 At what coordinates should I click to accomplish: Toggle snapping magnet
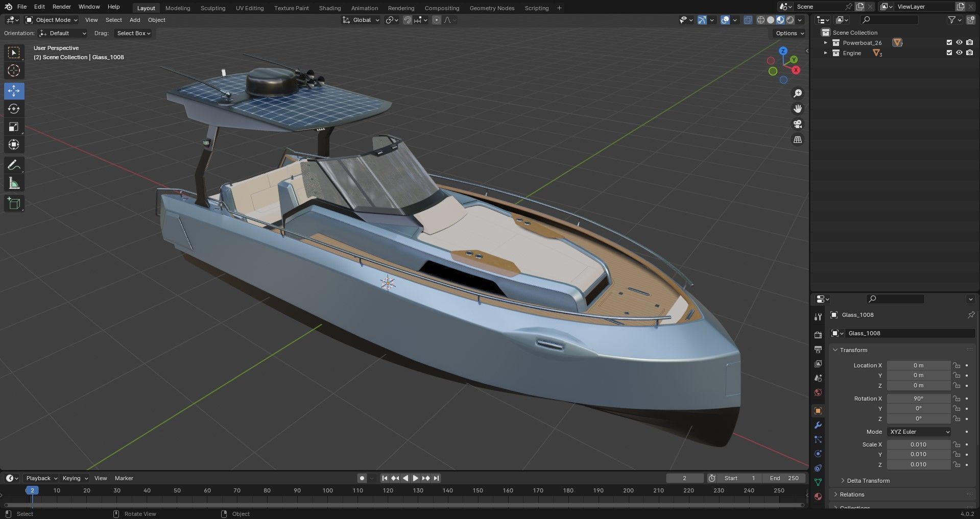407,20
